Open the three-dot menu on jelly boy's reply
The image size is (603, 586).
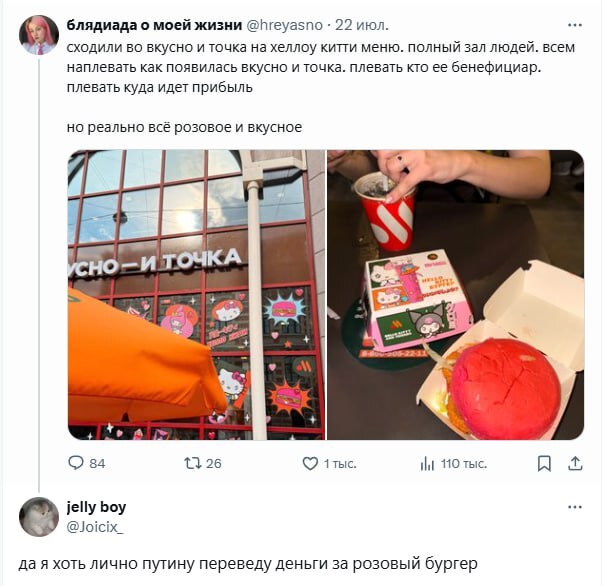[575, 507]
